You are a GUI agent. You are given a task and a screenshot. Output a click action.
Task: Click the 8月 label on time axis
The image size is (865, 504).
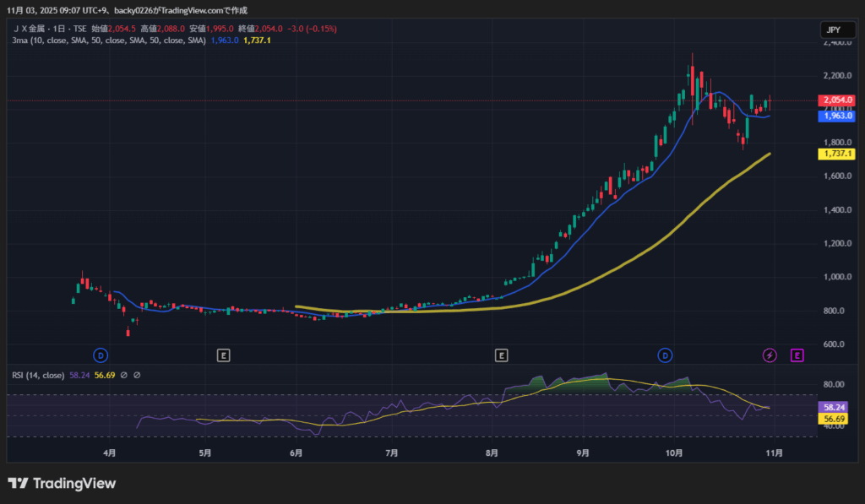(491, 453)
